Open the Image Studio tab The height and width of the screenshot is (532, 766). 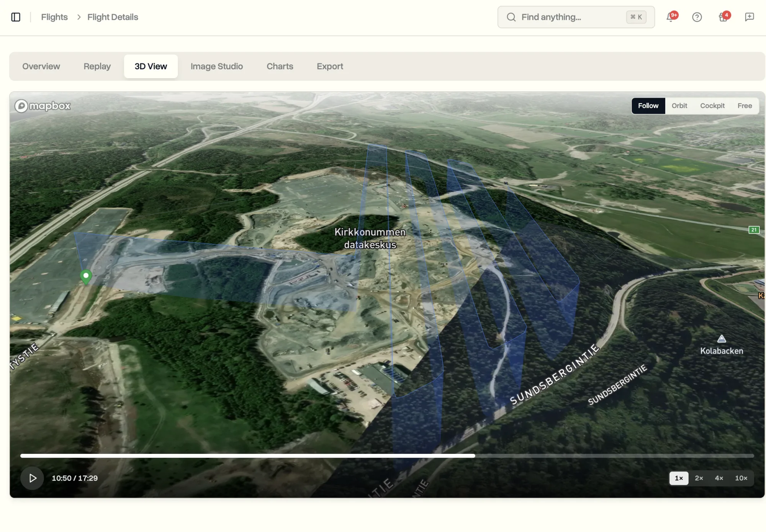click(217, 66)
